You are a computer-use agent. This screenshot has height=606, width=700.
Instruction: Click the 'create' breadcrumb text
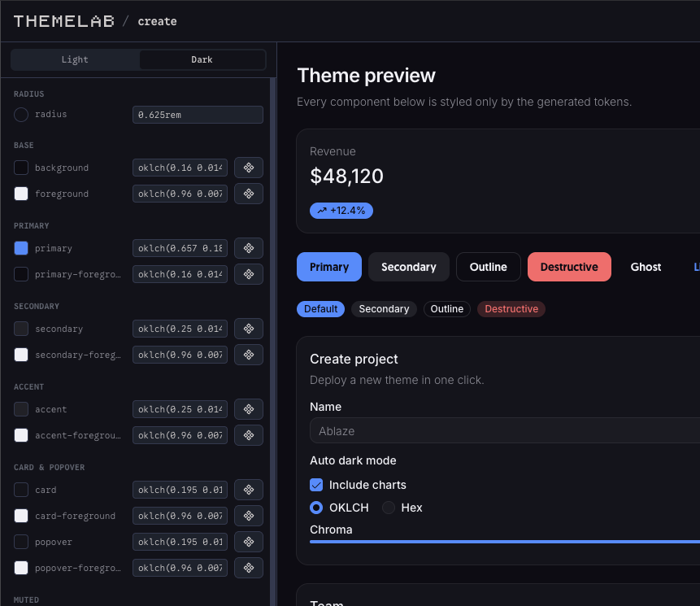pos(157,21)
